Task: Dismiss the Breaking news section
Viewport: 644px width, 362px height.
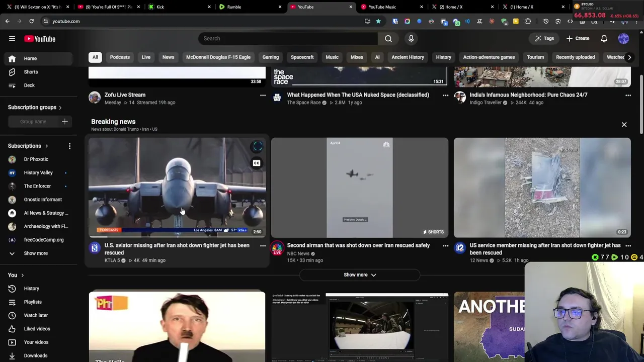Action: tap(624, 125)
